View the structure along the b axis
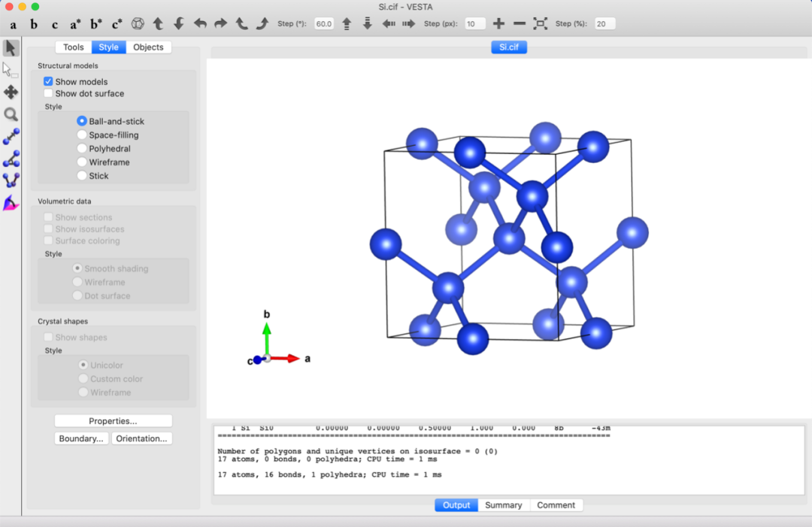Viewport: 812px width, 527px height. point(34,24)
